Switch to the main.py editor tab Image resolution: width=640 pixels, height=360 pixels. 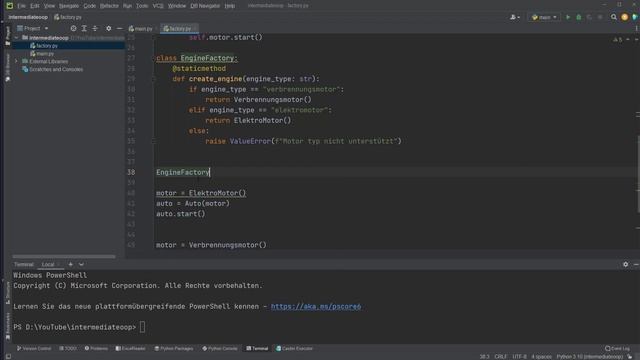tap(141, 29)
